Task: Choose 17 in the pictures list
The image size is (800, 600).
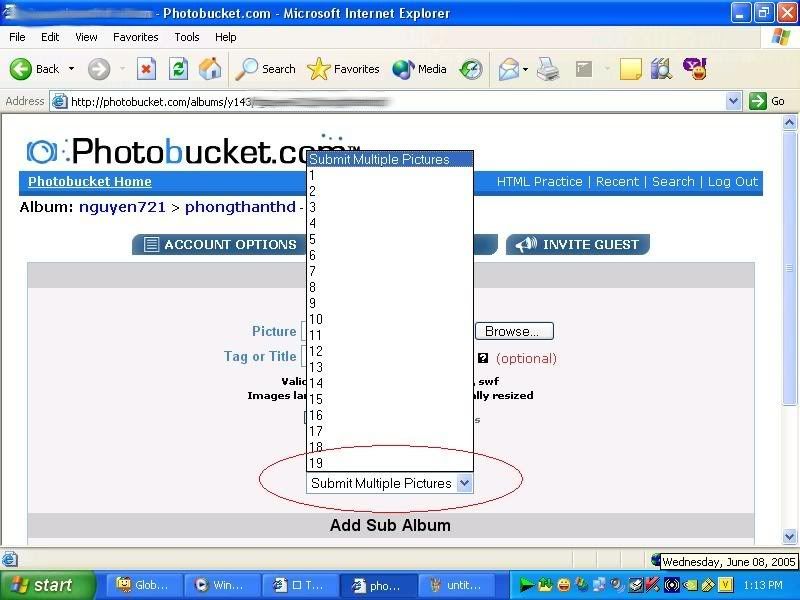Action: tap(390, 431)
